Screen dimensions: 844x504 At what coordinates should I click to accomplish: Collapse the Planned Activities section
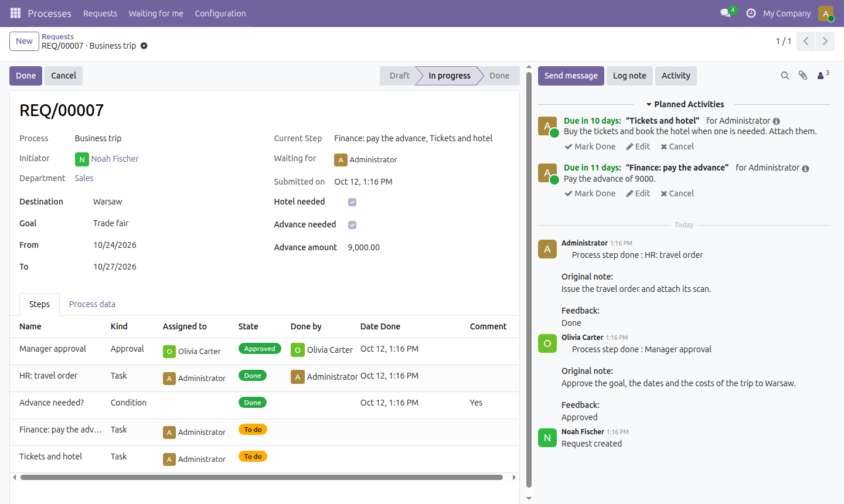pos(685,104)
